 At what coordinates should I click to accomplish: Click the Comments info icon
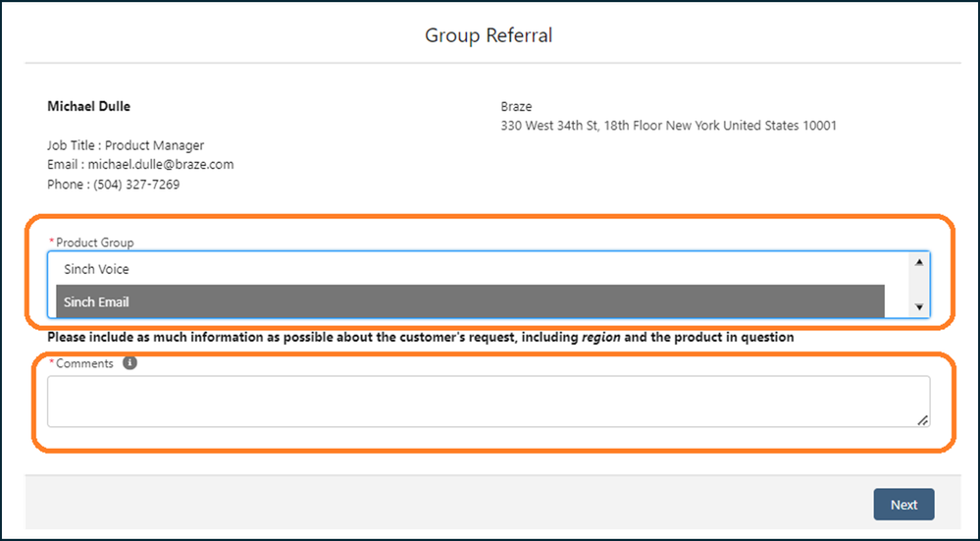point(129,362)
